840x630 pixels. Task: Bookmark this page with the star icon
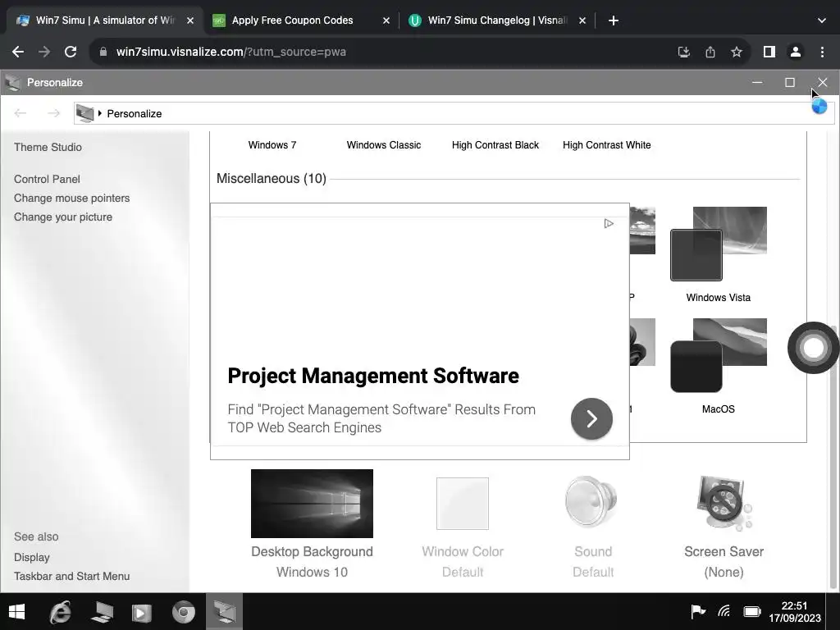click(737, 52)
